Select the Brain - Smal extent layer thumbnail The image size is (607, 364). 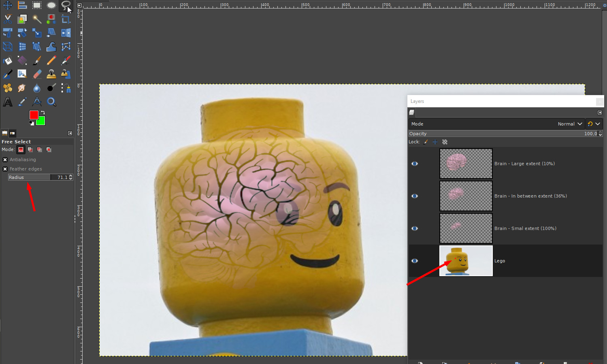point(466,228)
